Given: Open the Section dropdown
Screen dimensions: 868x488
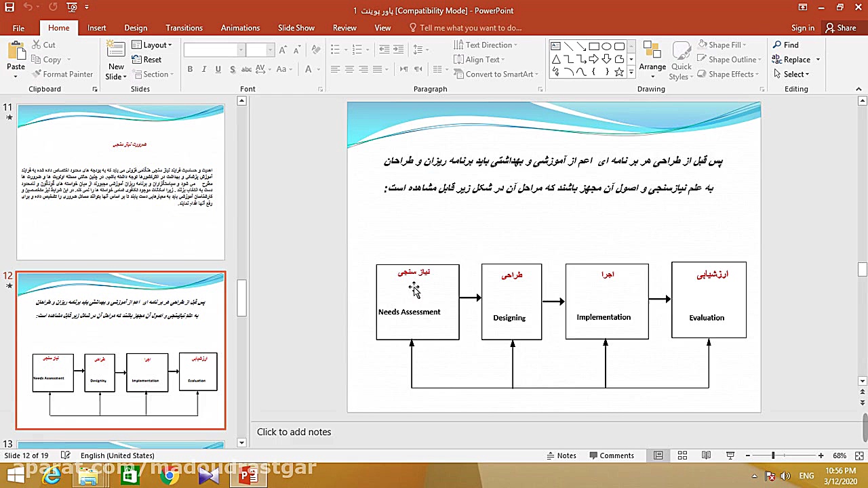Looking at the screenshot, I should (152, 75).
